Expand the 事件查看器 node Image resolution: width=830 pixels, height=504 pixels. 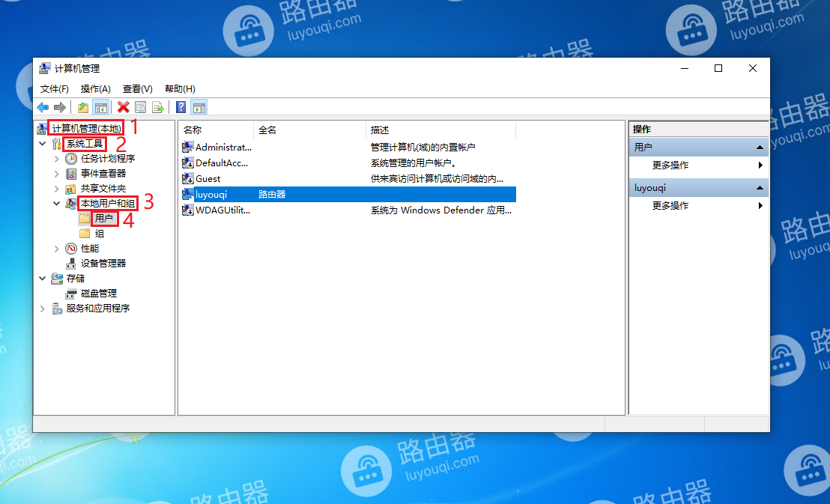click(57, 174)
